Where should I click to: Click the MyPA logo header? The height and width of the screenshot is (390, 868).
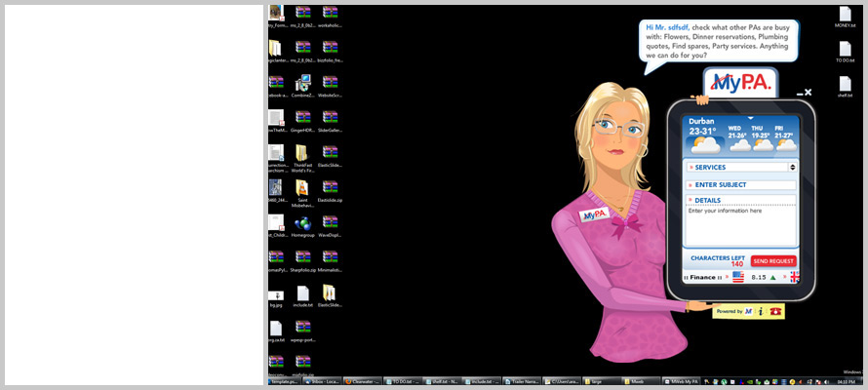click(x=740, y=83)
